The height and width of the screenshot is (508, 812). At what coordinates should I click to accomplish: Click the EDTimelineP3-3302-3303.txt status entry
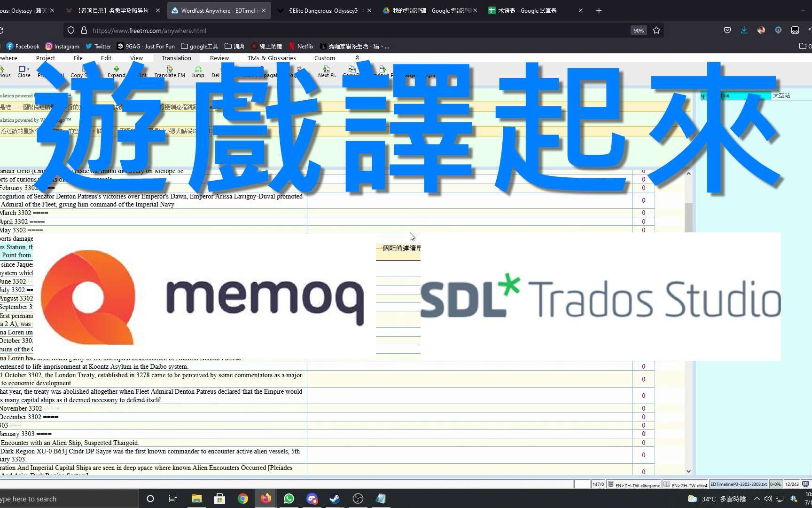point(738,484)
